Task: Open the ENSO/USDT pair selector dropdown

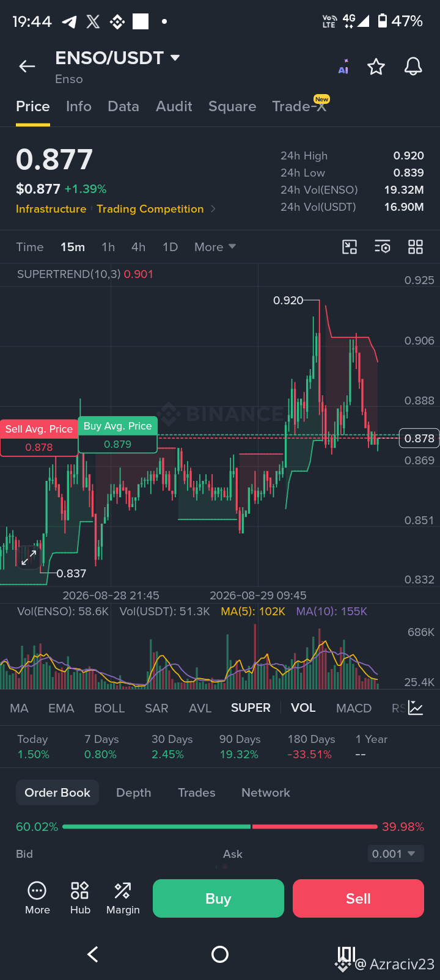Action: (x=117, y=58)
